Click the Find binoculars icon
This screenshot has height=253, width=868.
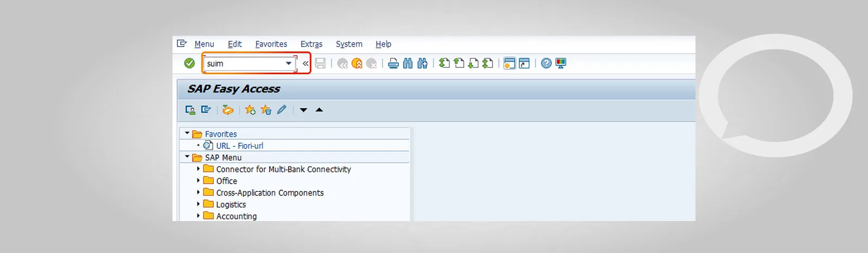pos(408,63)
